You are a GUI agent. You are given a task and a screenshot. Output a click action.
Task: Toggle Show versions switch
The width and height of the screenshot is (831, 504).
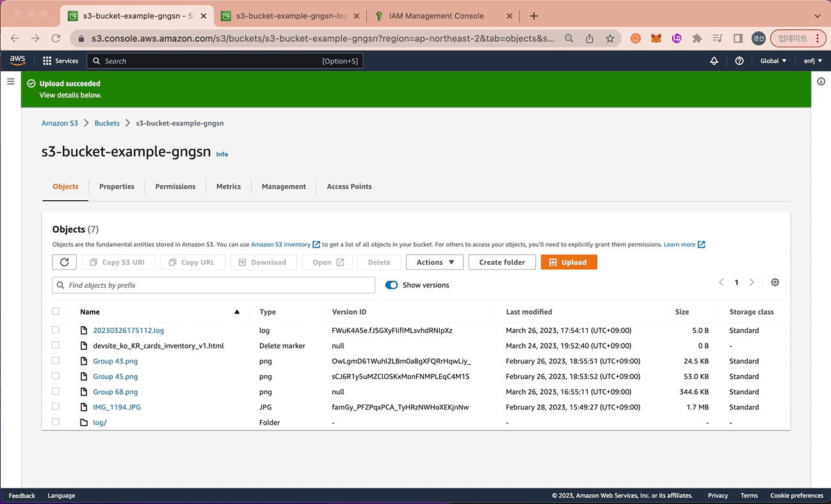[392, 285]
